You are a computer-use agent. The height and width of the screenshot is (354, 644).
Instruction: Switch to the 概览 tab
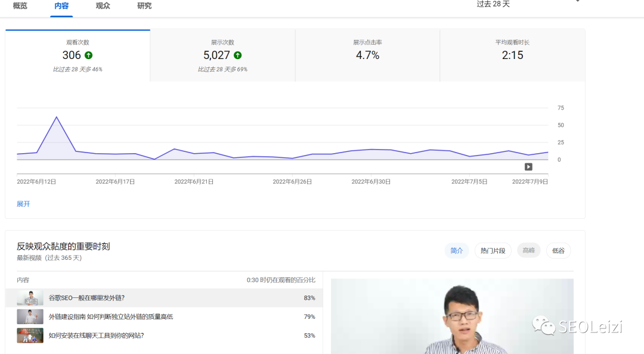point(20,6)
